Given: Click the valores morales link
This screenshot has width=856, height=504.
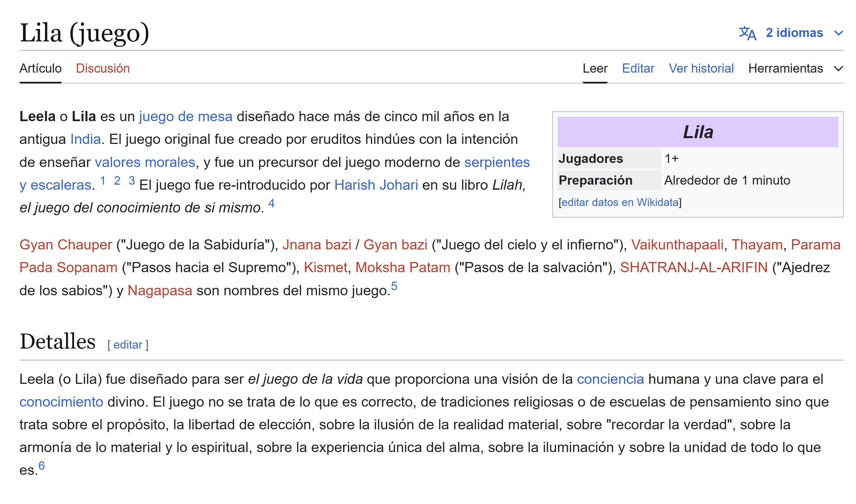Looking at the screenshot, I should click(145, 162).
